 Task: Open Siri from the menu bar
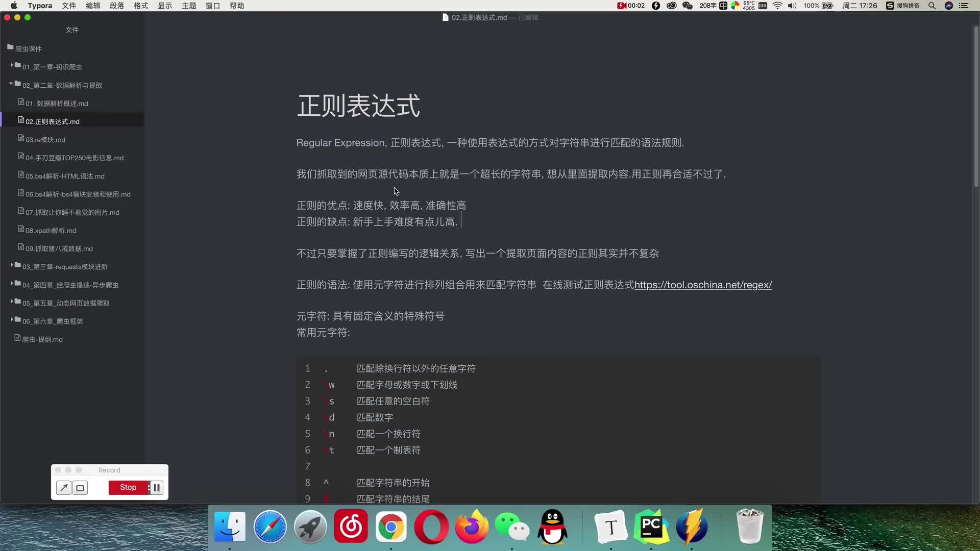[949, 6]
